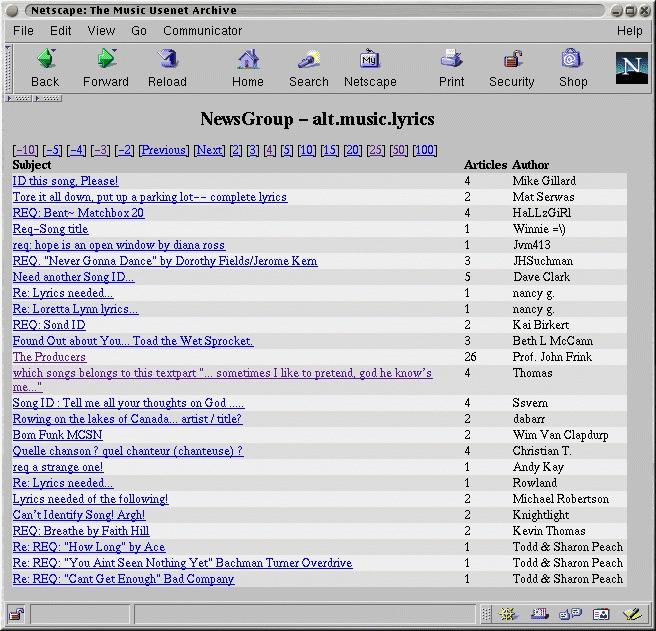Screen dimensions: 656x631
Task: Click the status bar padlock icon
Action: coord(16,614)
